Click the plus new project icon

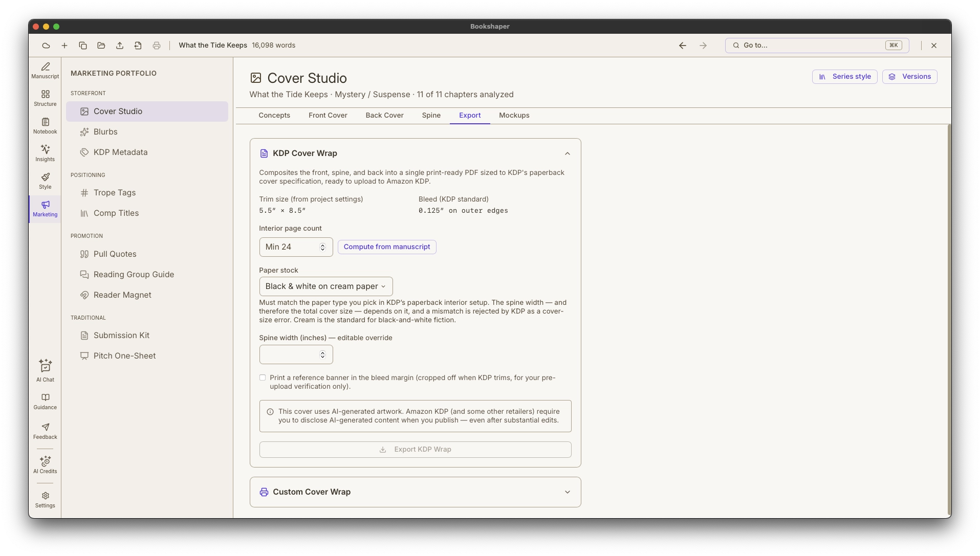point(64,46)
